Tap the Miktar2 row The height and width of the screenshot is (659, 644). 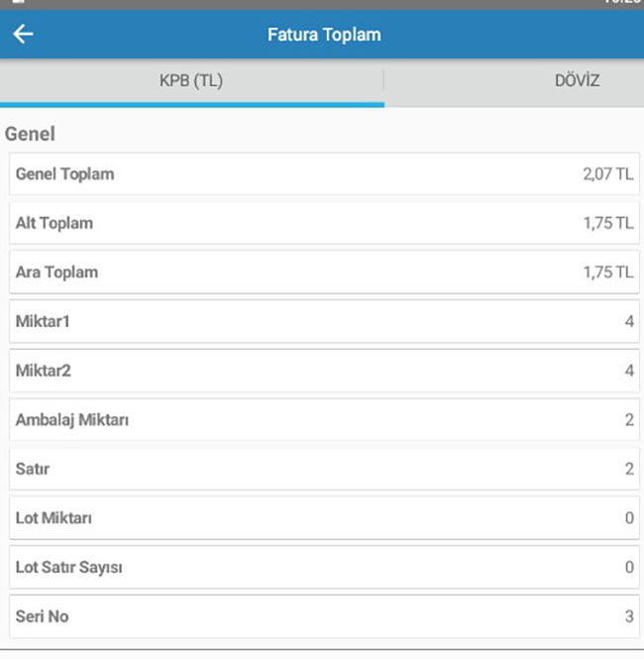click(324, 371)
